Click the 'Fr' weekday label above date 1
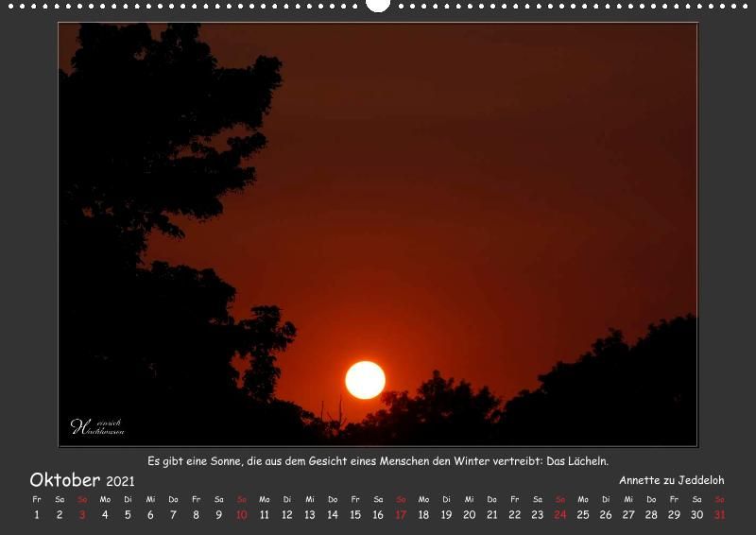 click(x=37, y=499)
